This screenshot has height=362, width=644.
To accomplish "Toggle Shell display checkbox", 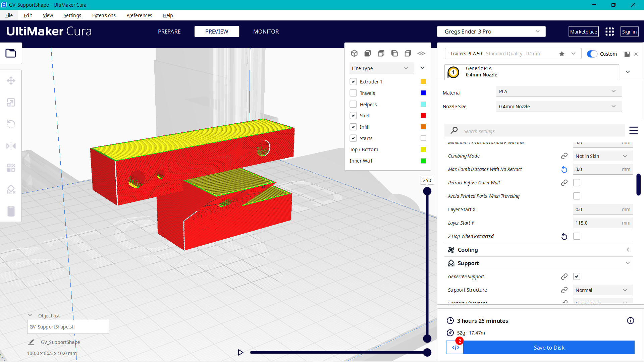I will [x=353, y=115].
